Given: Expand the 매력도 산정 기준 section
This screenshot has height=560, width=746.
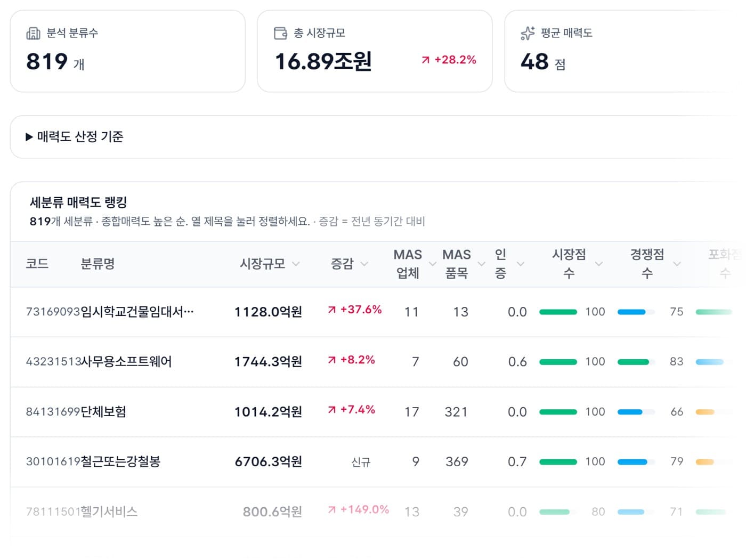Looking at the screenshot, I should click(x=75, y=137).
